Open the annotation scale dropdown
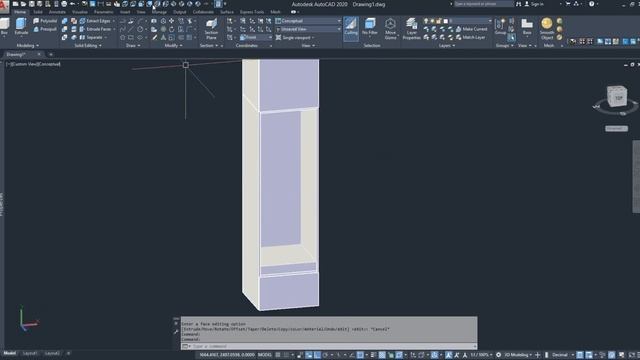 tap(481, 355)
